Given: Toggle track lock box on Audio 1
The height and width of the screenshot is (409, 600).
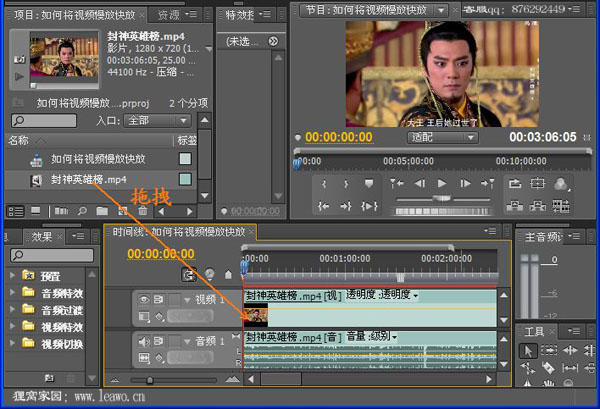Looking at the screenshot, I should (x=174, y=341).
